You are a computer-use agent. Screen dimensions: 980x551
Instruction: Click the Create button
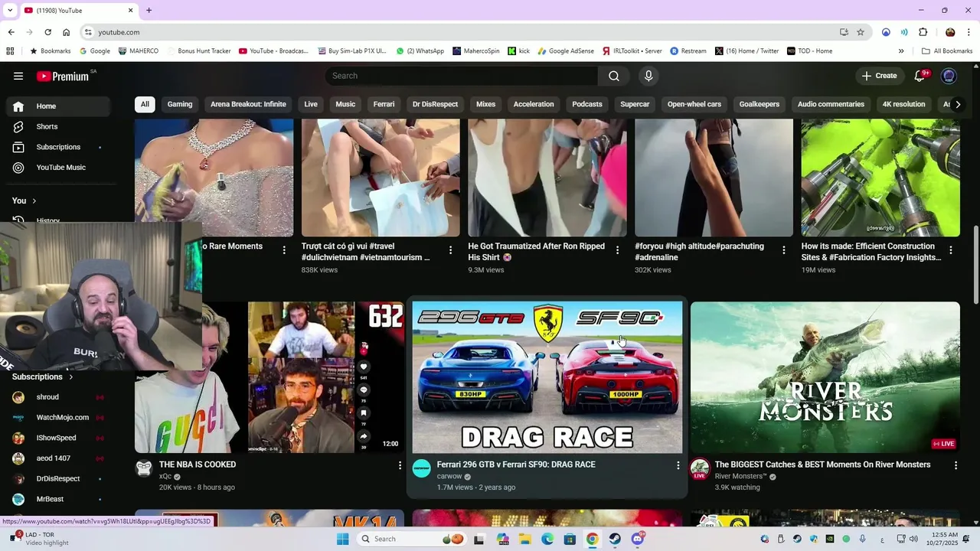(879, 76)
